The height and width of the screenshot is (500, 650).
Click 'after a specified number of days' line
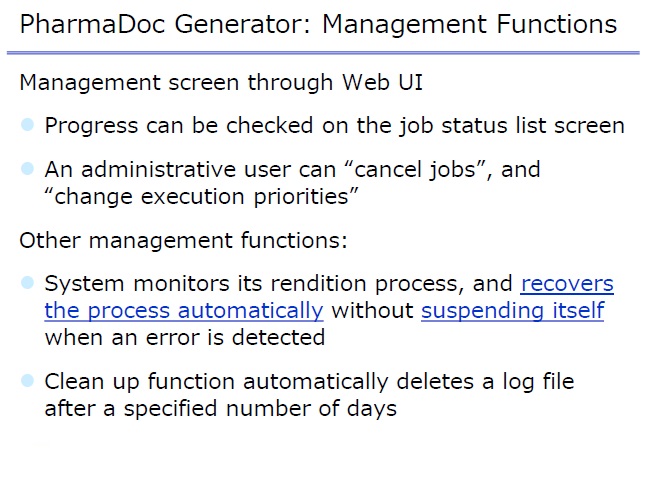pyautogui.click(x=221, y=408)
